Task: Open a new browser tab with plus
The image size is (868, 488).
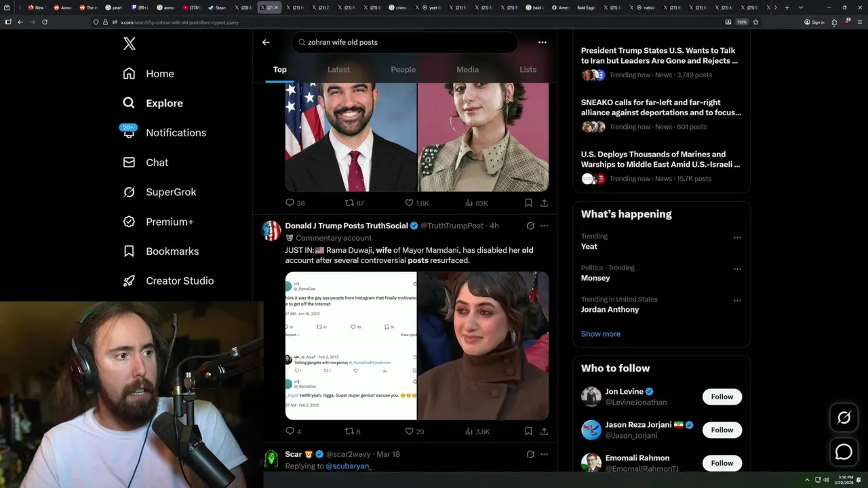Action: pos(787,7)
